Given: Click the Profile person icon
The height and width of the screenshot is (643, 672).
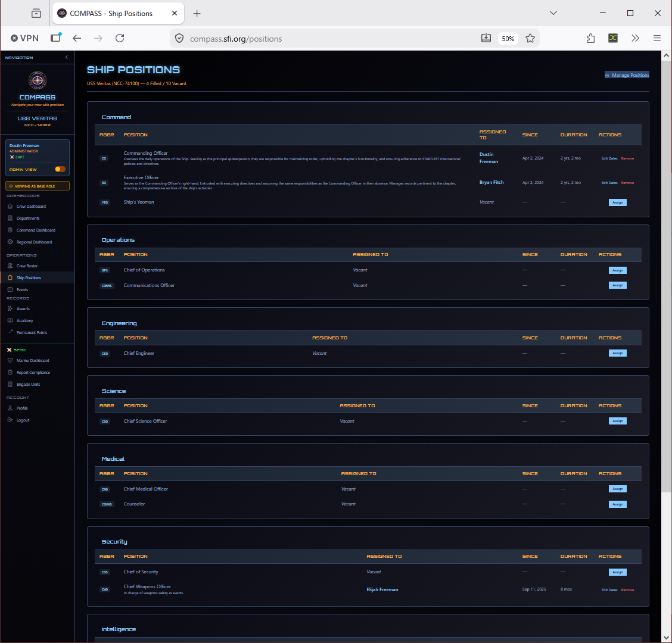Looking at the screenshot, I should [10, 408].
